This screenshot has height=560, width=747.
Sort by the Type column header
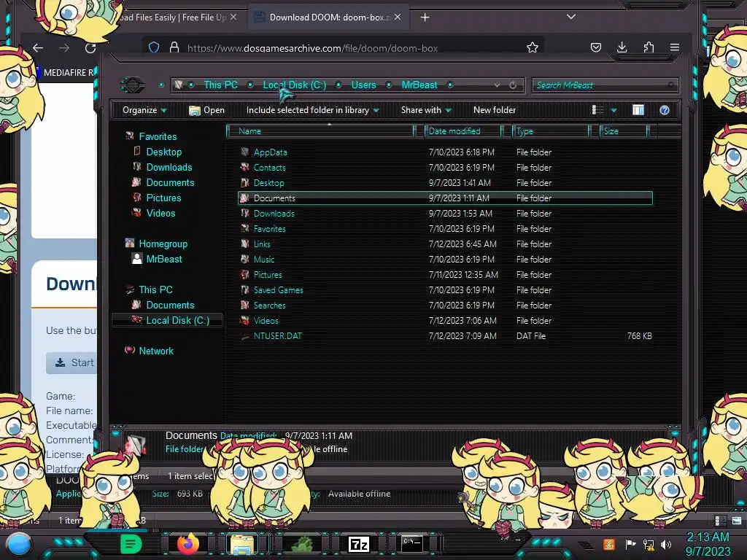(550, 131)
